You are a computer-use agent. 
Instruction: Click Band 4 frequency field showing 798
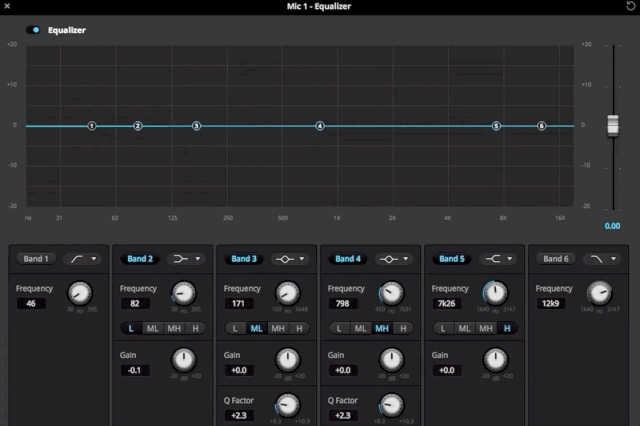coord(343,304)
